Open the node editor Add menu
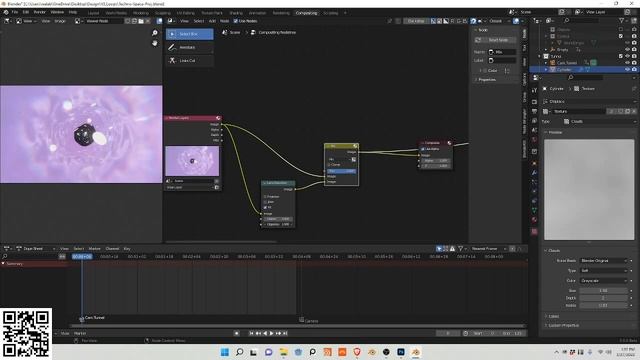640x360 pixels. coord(212,21)
